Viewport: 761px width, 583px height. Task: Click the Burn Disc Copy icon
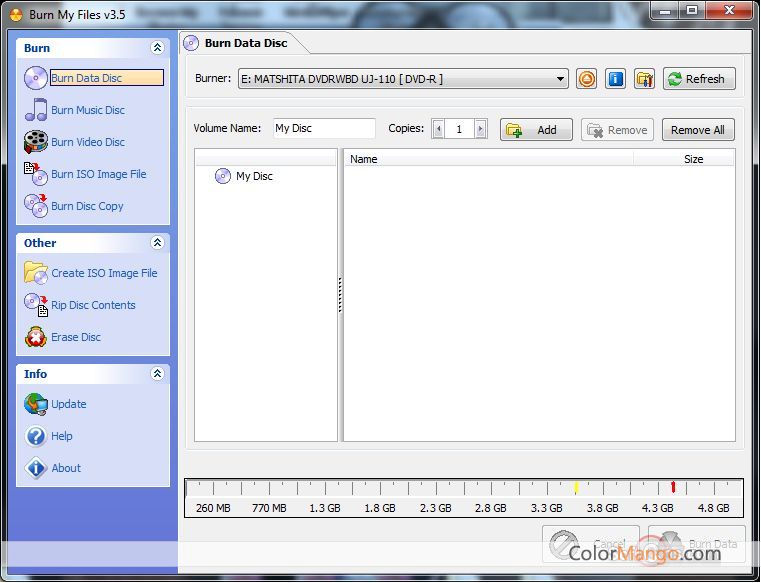pyautogui.click(x=36, y=206)
